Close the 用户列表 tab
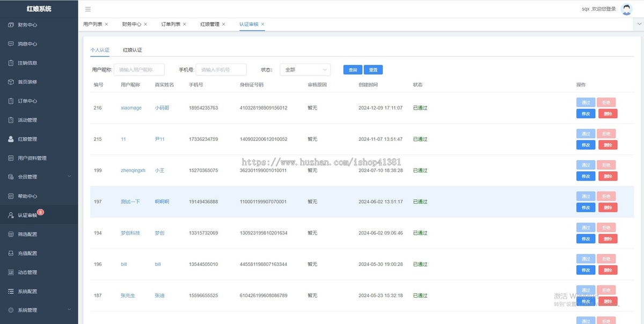The height and width of the screenshot is (324, 644). pos(106,24)
